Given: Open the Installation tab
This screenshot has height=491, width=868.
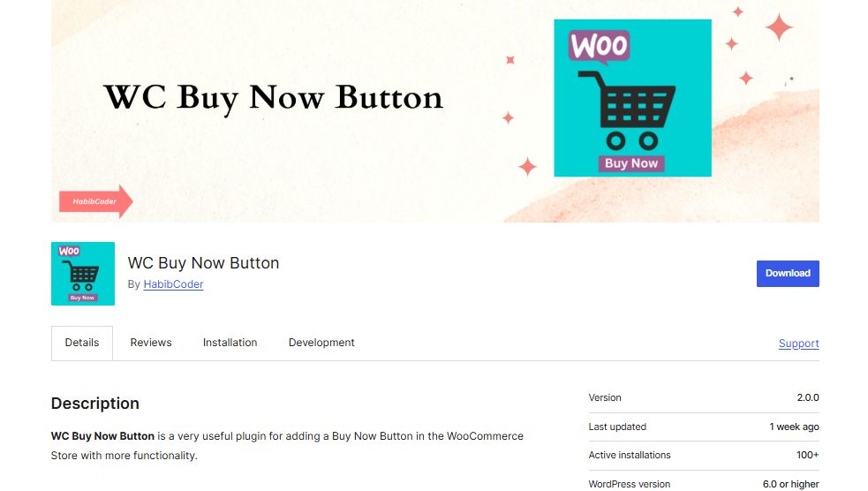Looking at the screenshot, I should (x=230, y=343).
